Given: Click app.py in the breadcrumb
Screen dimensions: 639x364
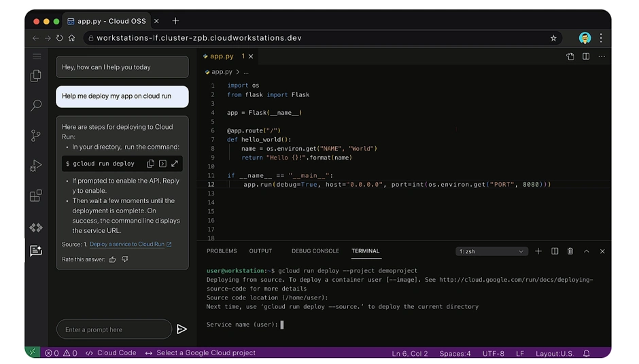Looking at the screenshot, I should coord(222,72).
